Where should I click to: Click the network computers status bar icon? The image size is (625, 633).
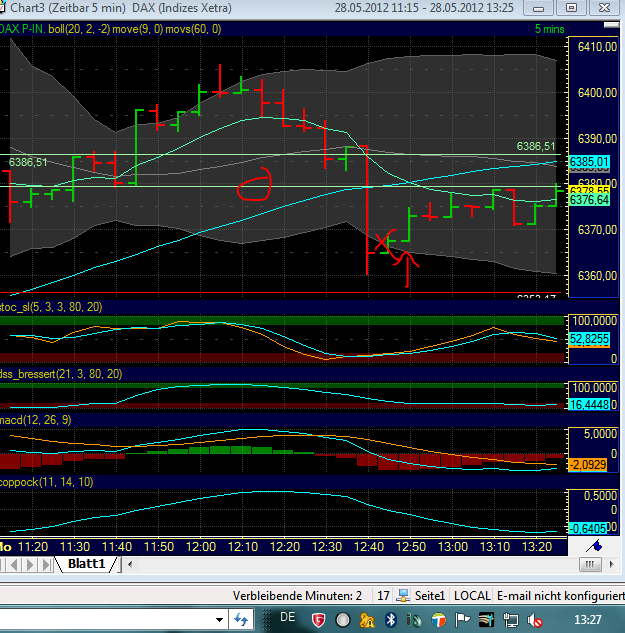coord(403,595)
